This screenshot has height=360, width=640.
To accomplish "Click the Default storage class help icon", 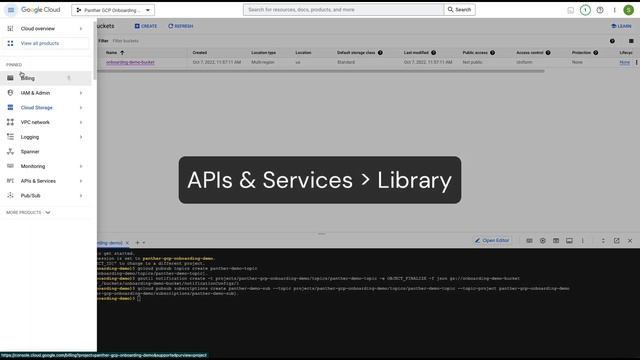I will [380, 53].
